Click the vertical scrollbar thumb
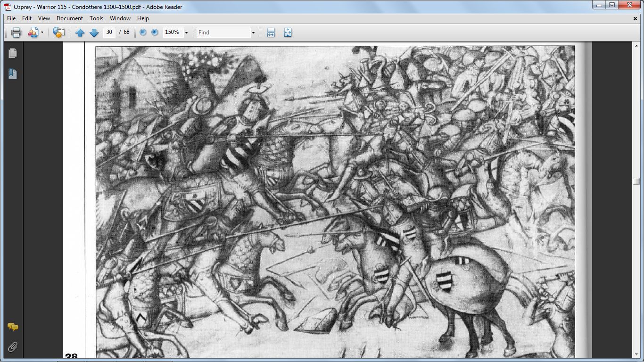 (636, 181)
